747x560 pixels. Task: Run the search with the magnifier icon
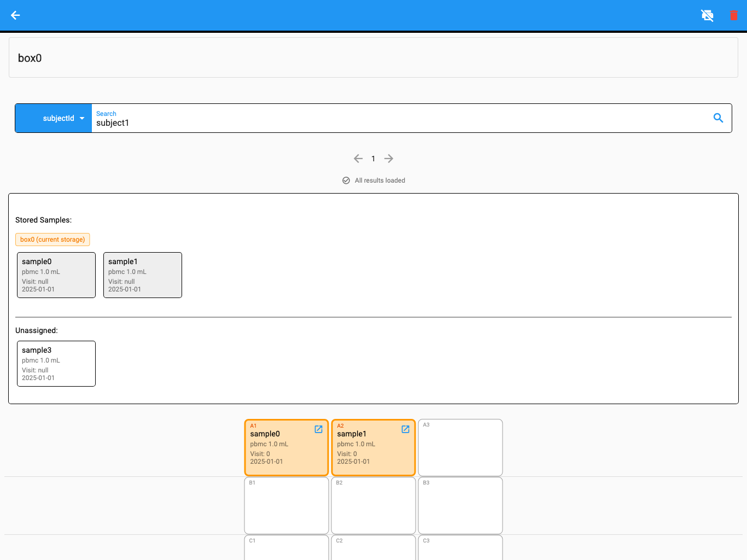719,118
